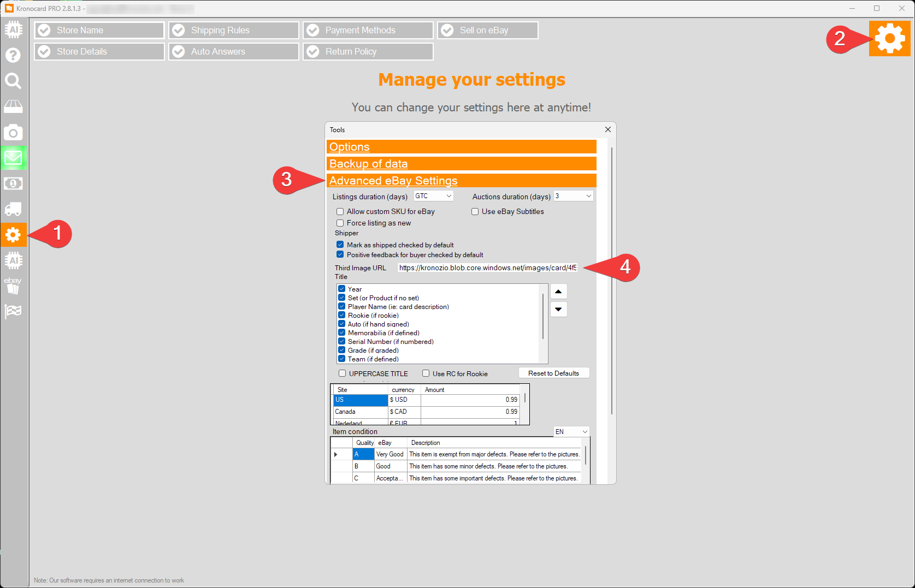Close the Tools panel
Viewport: 915px width, 588px height.
pos(607,129)
